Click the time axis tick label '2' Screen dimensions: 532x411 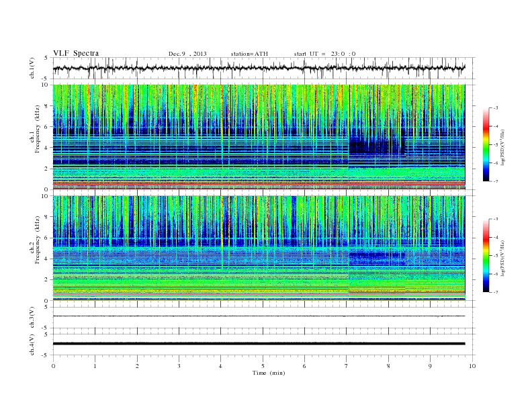click(137, 366)
